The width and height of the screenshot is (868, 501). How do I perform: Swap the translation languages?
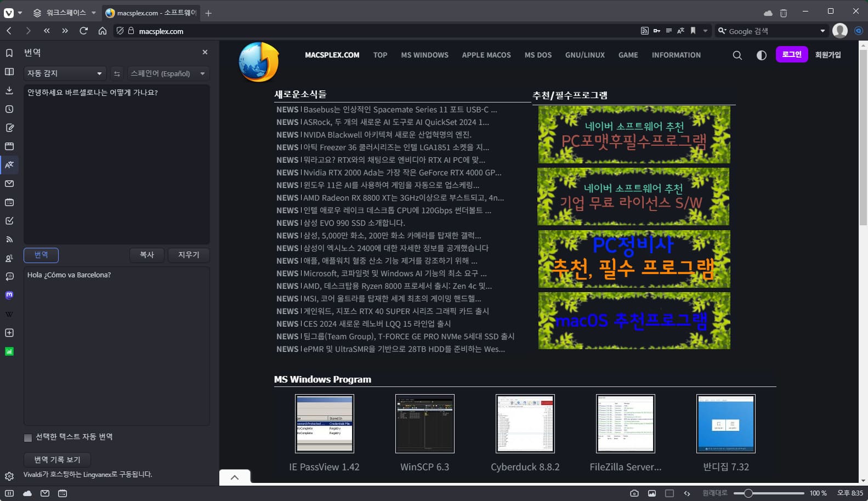pyautogui.click(x=117, y=73)
